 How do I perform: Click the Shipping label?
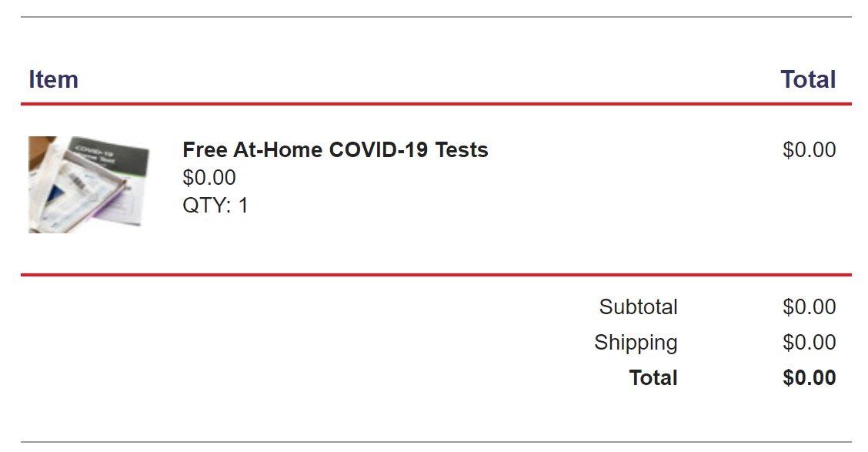pos(636,343)
